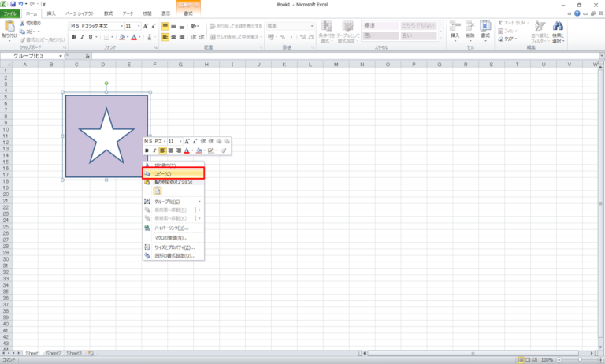Image resolution: width=605 pixels, height=364 pixels.
Task: Toggle ribbon Center horizontal alignment
Action: pyautogui.click(x=173, y=37)
